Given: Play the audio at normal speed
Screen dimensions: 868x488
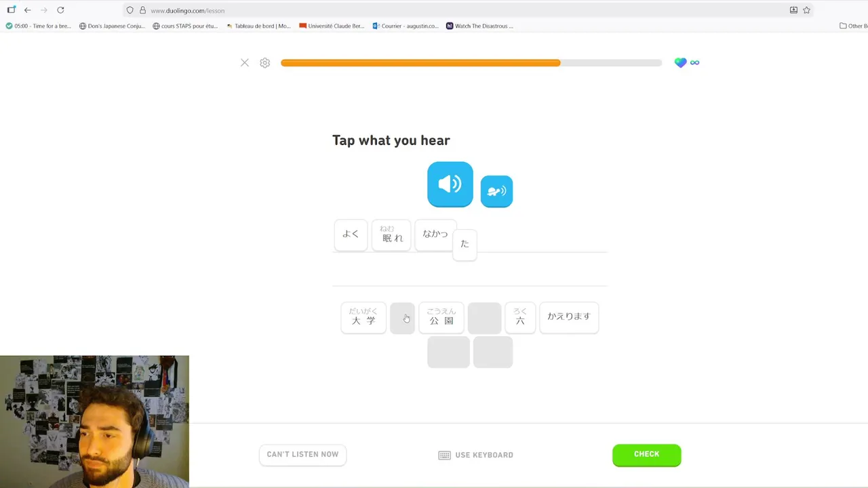Looking at the screenshot, I should tap(450, 184).
